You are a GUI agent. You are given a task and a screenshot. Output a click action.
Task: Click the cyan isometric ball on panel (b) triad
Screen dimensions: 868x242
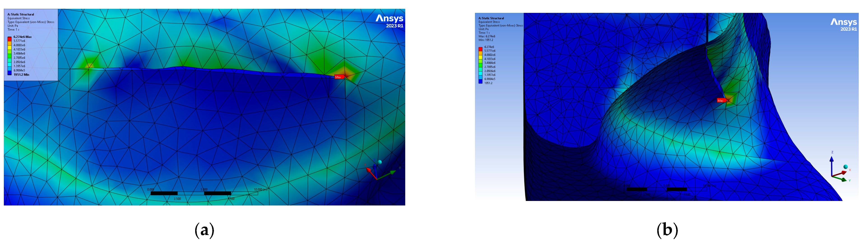pos(845,166)
